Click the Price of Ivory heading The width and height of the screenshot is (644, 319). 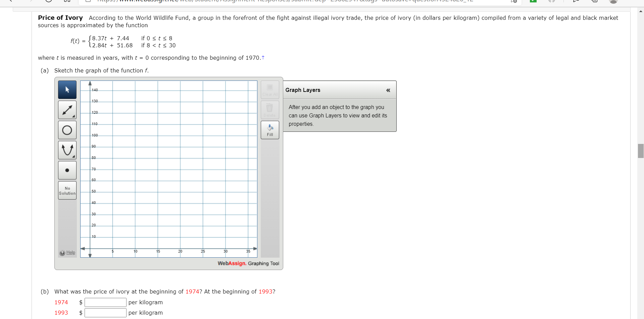click(x=60, y=17)
